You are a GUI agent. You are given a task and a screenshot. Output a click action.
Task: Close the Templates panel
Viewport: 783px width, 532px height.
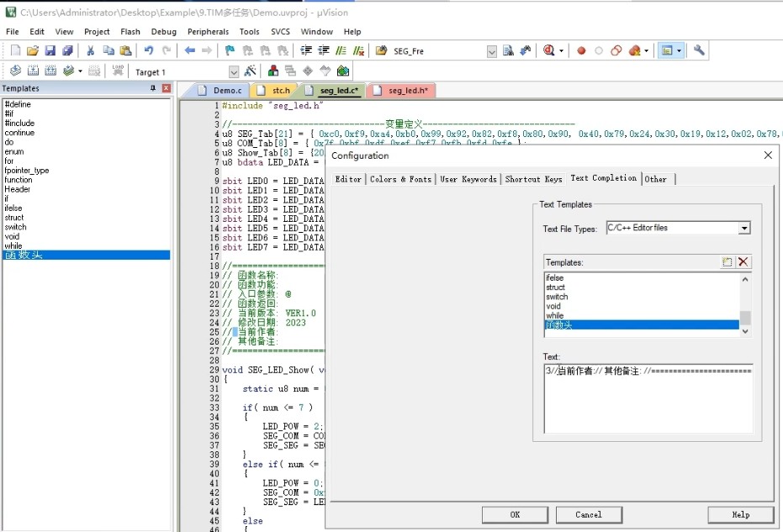167,88
